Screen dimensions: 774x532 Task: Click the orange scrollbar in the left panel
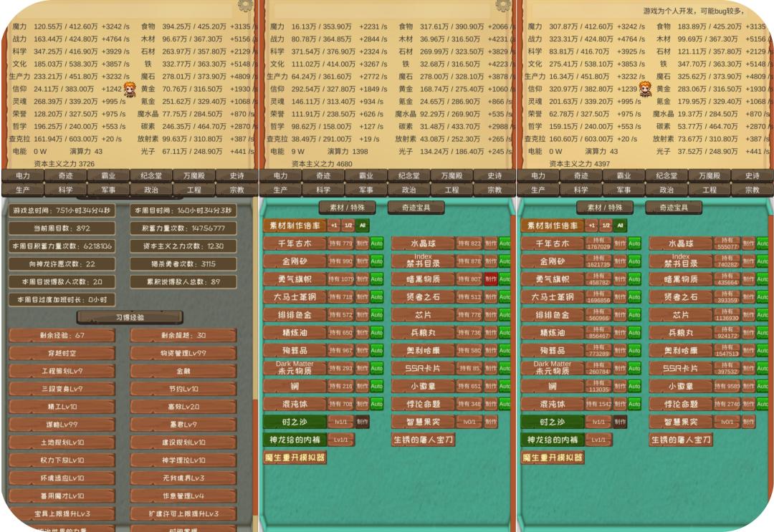pyautogui.click(x=255, y=457)
